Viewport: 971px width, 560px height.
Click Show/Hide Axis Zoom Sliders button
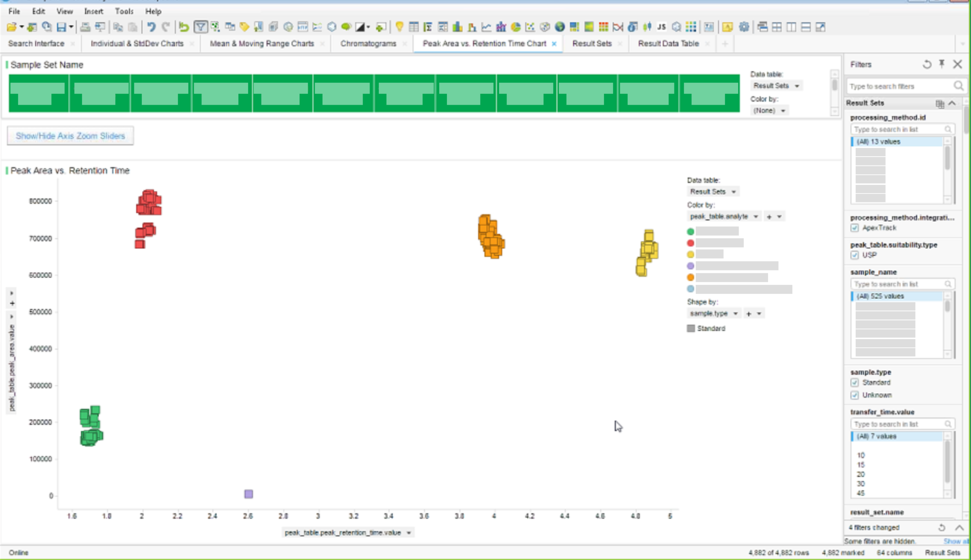pos(70,136)
